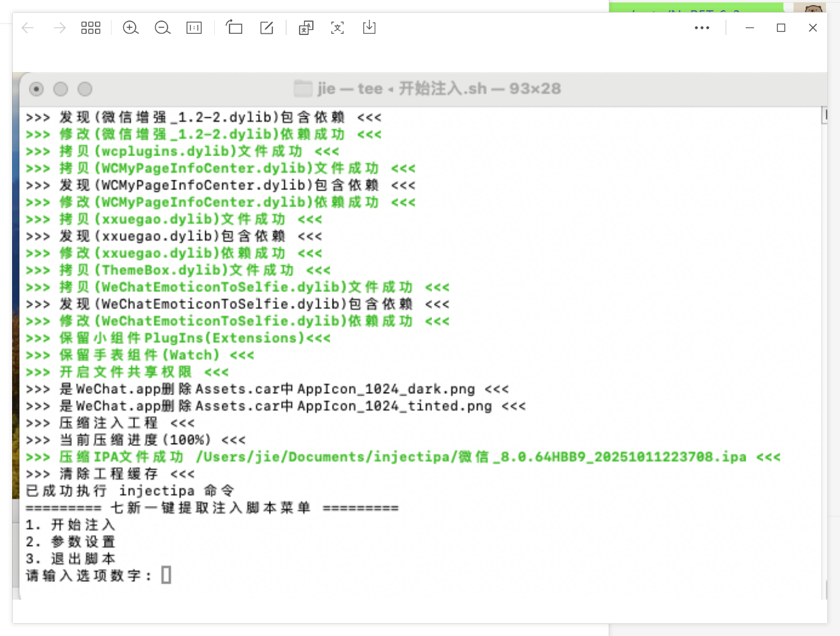Save the image with the download icon
Viewport: 840px width, 636px height.
(369, 27)
